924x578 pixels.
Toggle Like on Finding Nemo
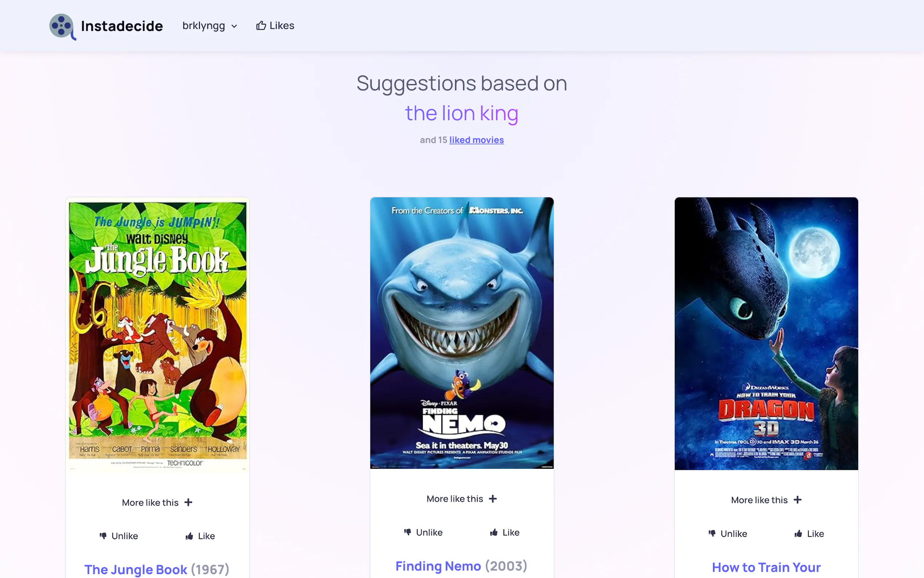(505, 532)
